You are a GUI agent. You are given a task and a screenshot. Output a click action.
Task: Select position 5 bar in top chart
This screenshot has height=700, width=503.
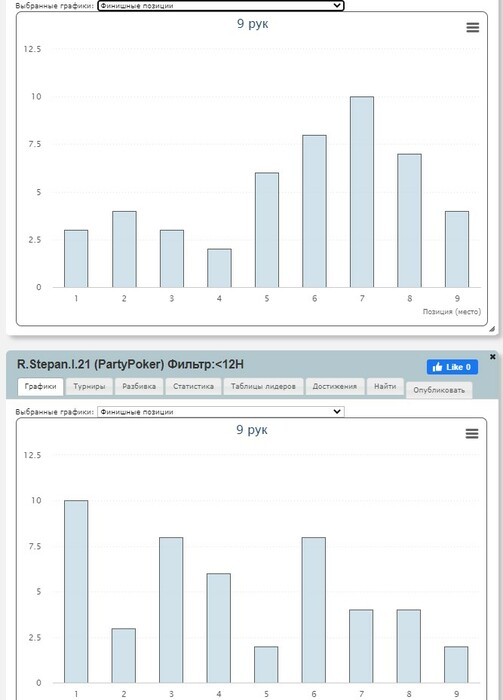pos(267,230)
